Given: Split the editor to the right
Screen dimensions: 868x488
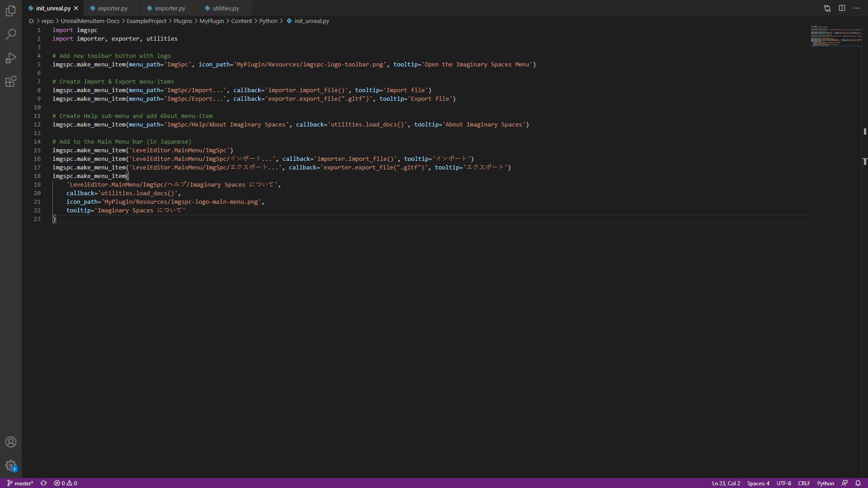Looking at the screenshot, I should 842,8.
